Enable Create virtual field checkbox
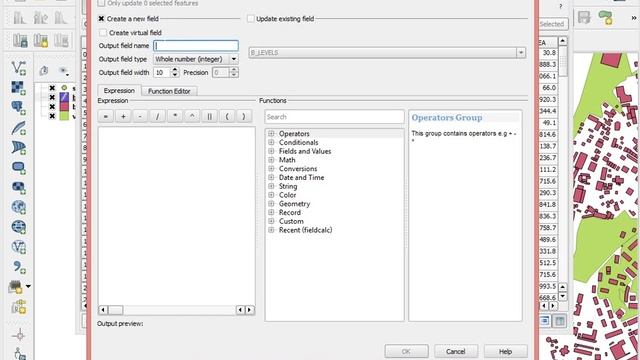The image size is (640, 360). point(103,33)
